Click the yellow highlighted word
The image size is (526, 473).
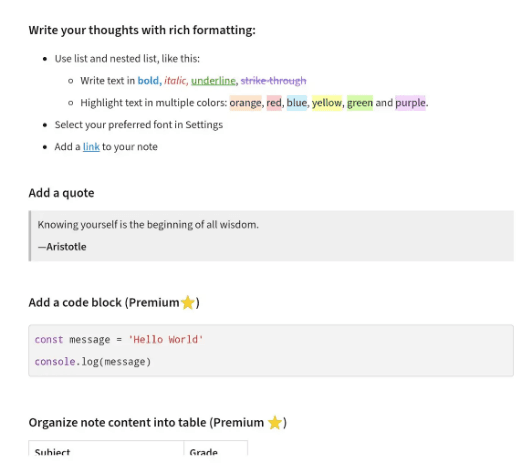coord(327,103)
